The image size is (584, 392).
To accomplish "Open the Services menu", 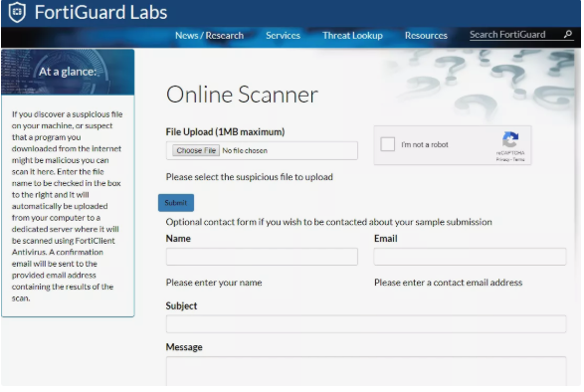I will [284, 36].
